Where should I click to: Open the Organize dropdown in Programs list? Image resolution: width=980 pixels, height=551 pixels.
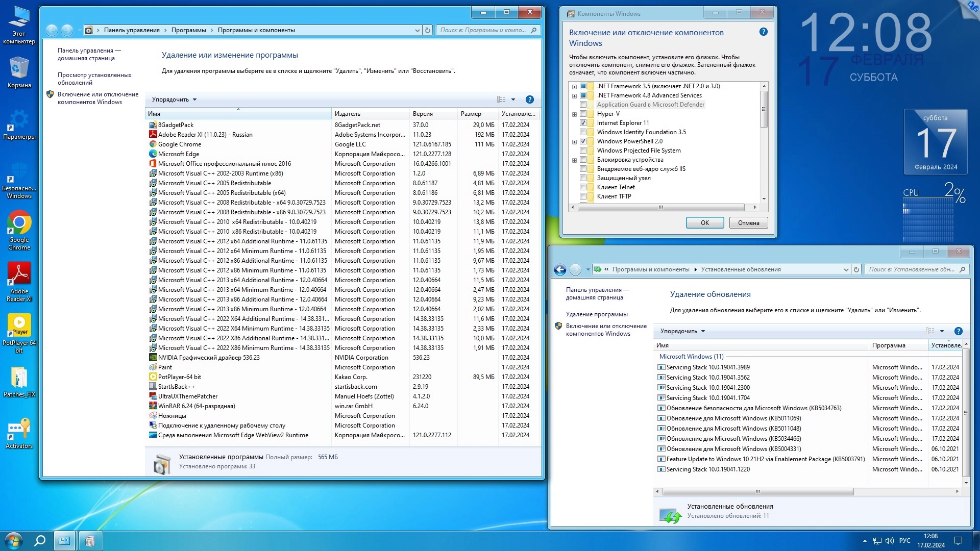[174, 99]
